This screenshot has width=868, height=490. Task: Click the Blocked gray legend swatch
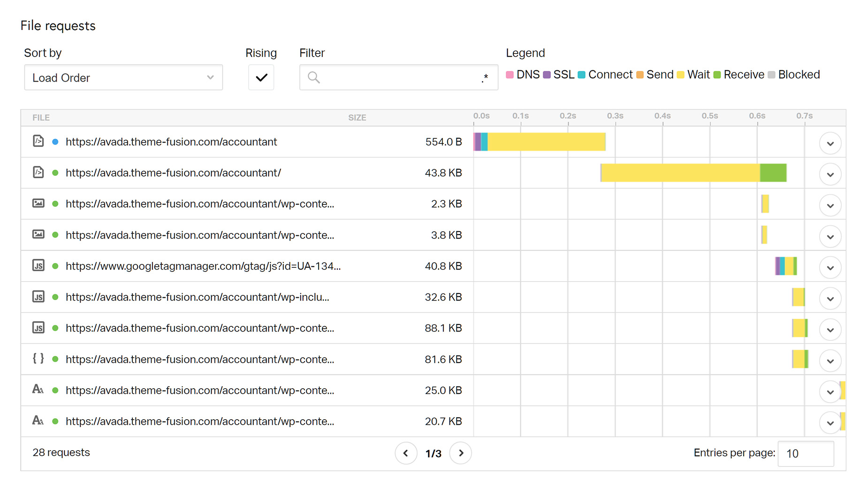[771, 75]
